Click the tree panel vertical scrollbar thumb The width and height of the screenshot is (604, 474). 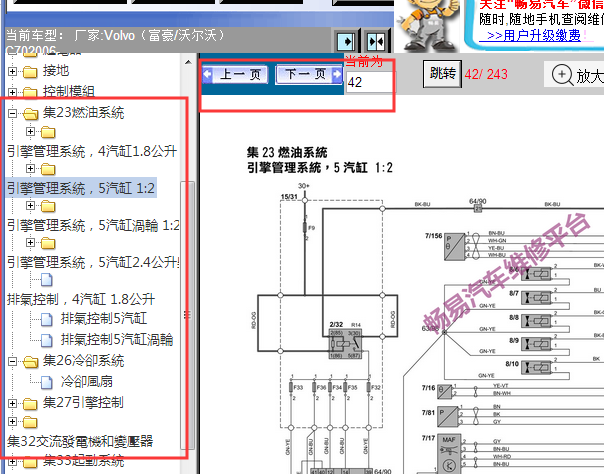(x=188, y=316)
